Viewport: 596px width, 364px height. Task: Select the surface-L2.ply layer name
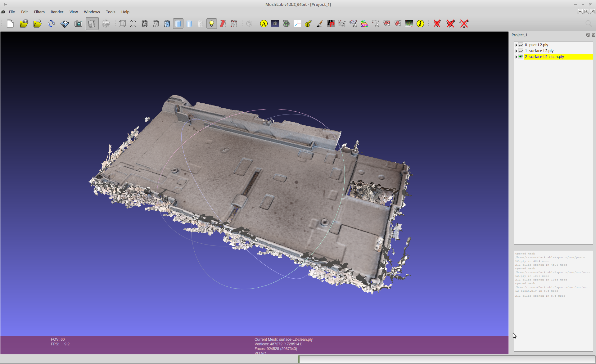[541, 51]
